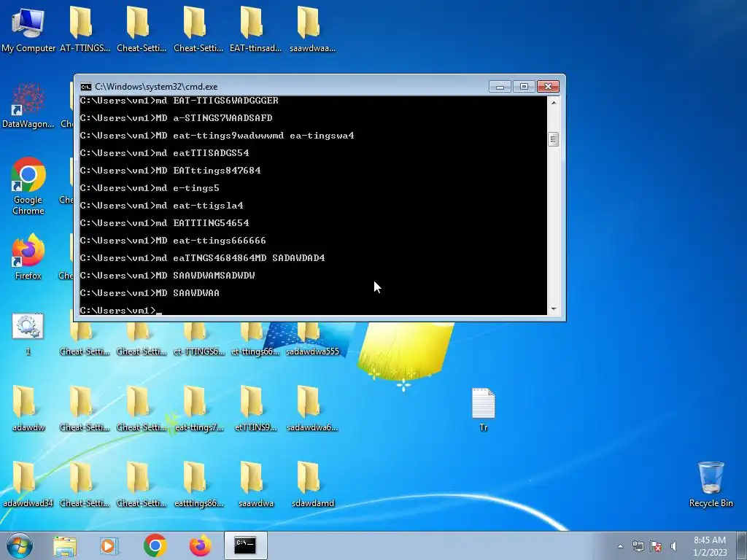Select the AT-TTINGS... folder on desktop
The width and height of the screenshot is (747, 560).
(x=85, y=29)
